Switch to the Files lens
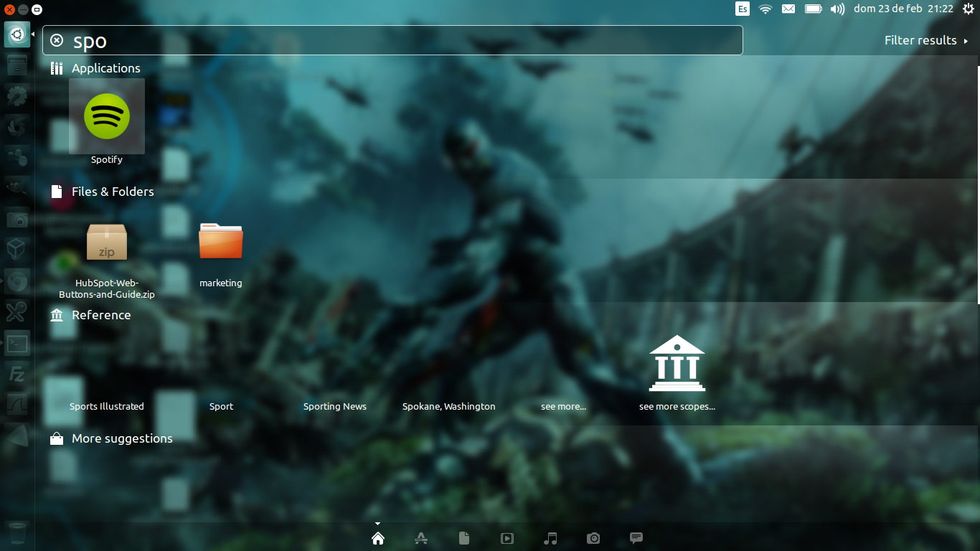980x551 pixels. (464, 538)
